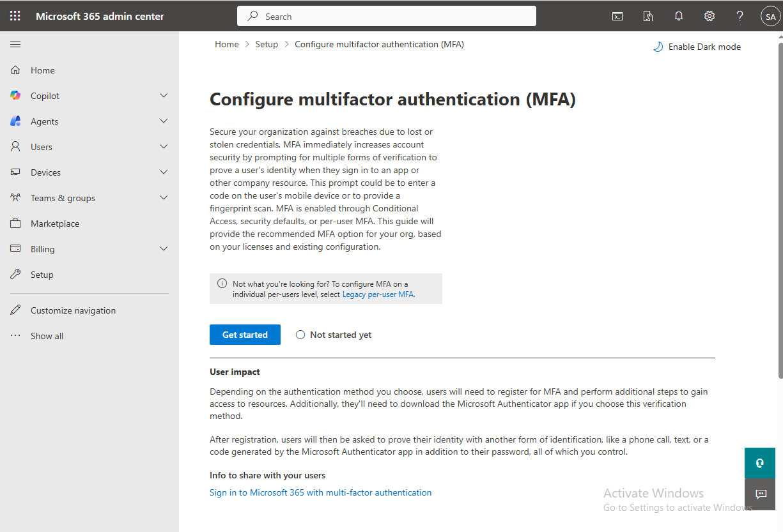Open the headset support button
The height and width of the screenshot is (532, 783).
[x=760, y=463]
